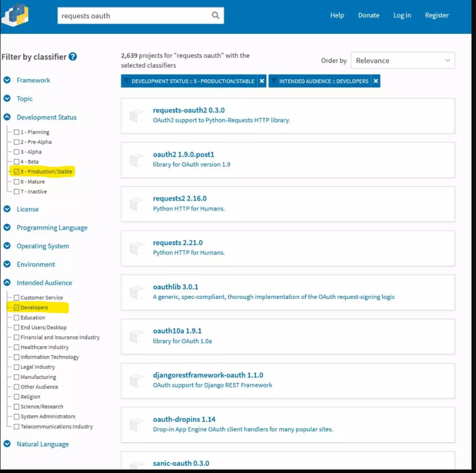
Task: Check the 2 - Pre-Alpha checkbox
Action: click(x=17, y=142)
